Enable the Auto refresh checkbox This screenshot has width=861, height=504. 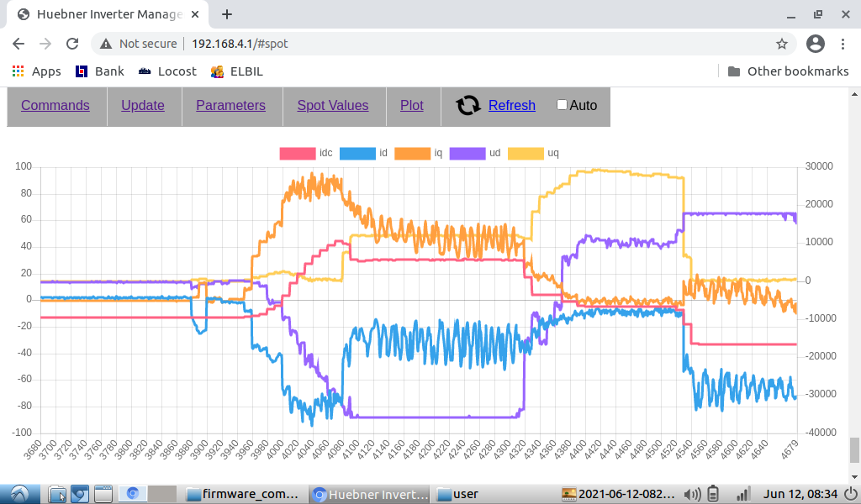[x=563, y=105]
